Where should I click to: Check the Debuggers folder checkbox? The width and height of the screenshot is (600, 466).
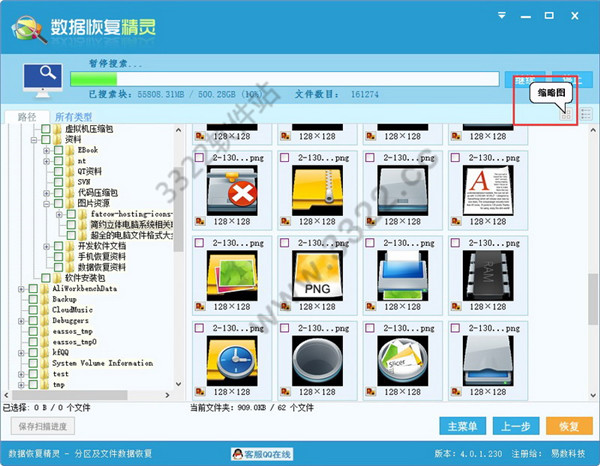[x=33, y=321]
